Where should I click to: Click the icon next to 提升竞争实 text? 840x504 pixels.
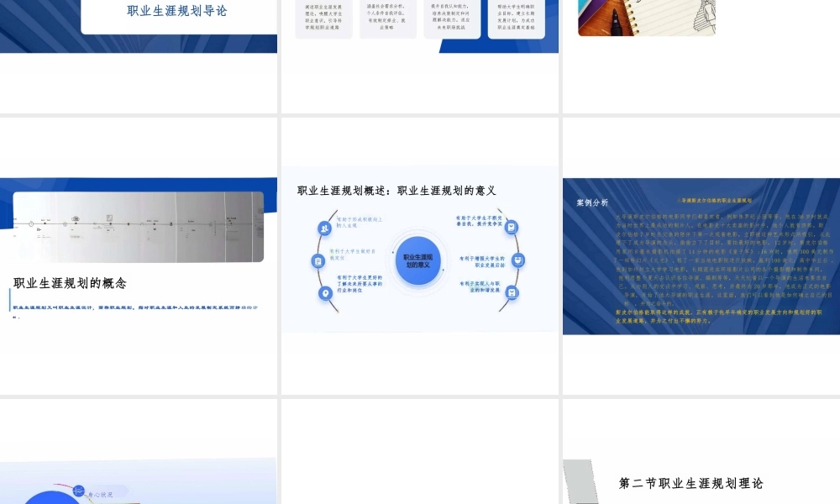coord(512,227)
